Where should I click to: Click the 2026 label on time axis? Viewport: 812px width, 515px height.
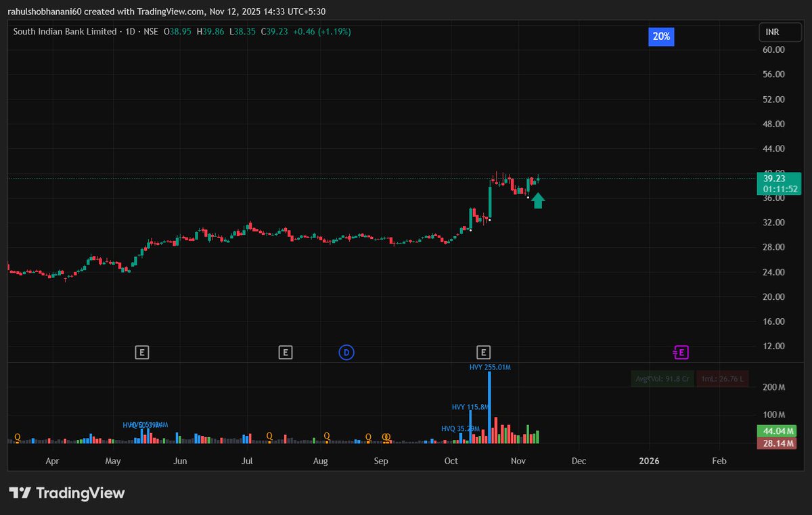point(650,461)
